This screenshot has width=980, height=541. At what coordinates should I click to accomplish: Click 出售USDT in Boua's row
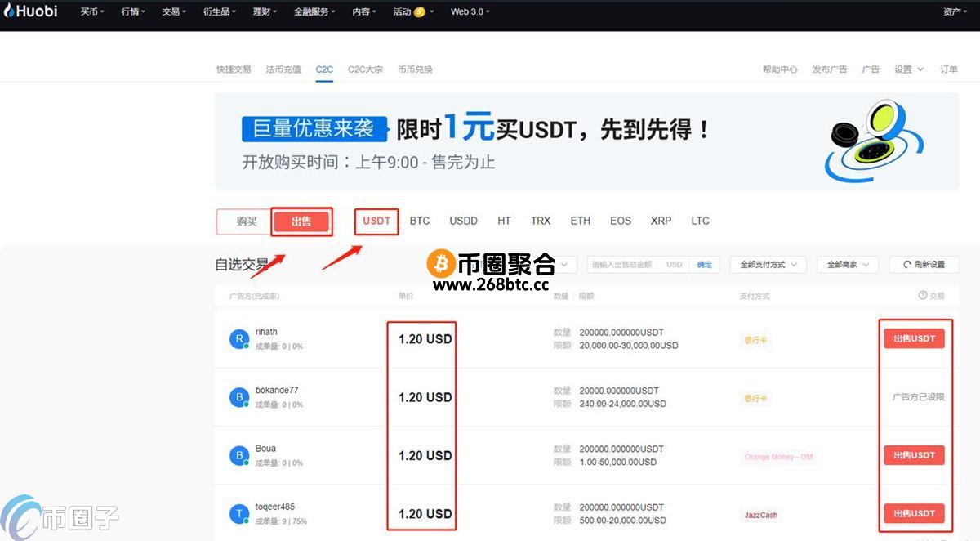[x=914, y=455]
